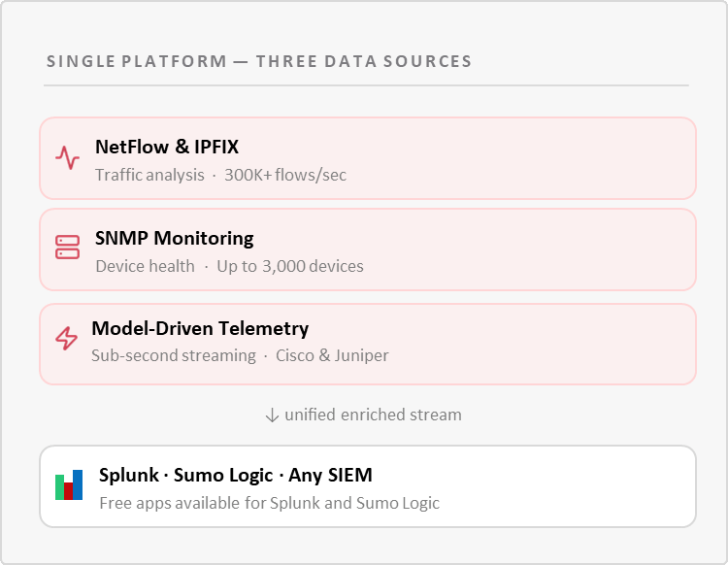Choose the Model-Driven Telemetry heading
728x565 pixels.
[200, 328]
